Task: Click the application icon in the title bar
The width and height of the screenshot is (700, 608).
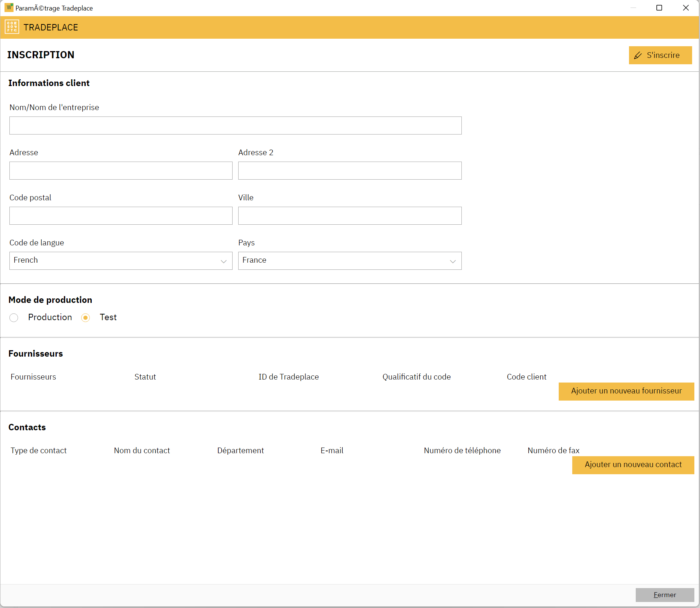Action: point(9,8)
